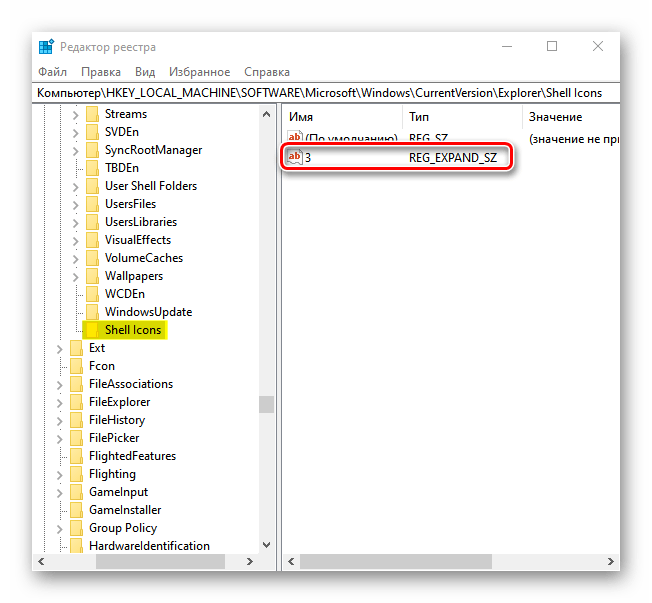
Task: Click the SVDEn folder icon
Action: (92, 132)
